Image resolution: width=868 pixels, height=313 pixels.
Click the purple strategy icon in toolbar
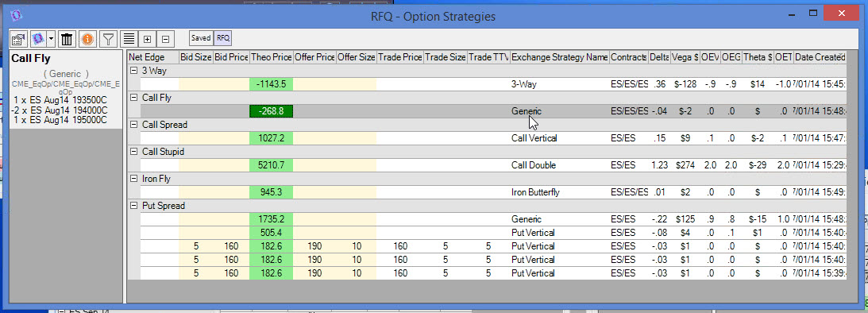pyautogui.click(x=38, y=39)
